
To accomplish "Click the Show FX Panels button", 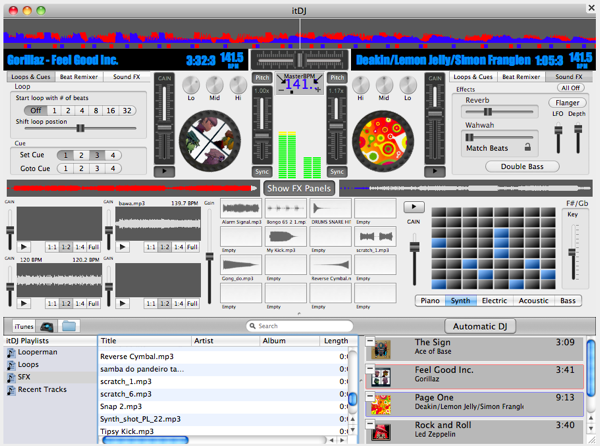I will click(x=299, y=188).
